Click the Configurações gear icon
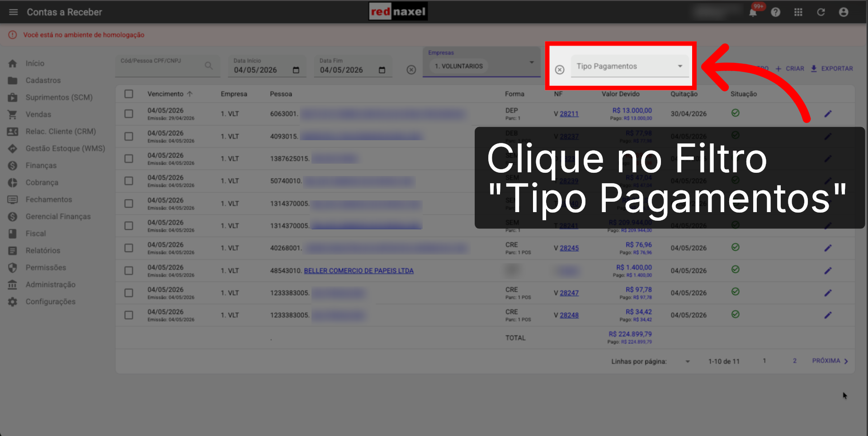This screenshot has width=868, height=436. pos(13,302)
